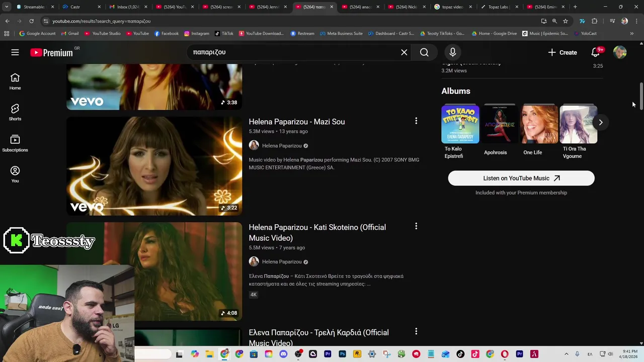
Task: Open a new browser tab
Action: click(x=575, y=7)
